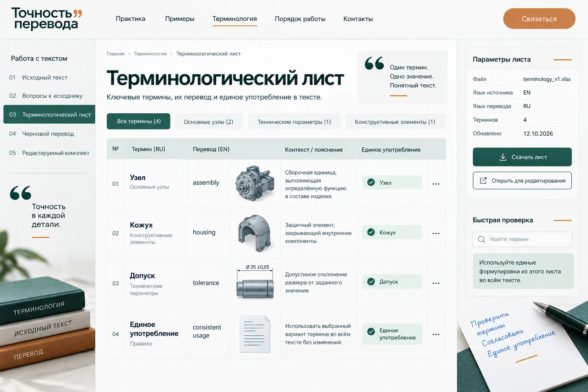Open options menu for Узел row

click(436, 184)
